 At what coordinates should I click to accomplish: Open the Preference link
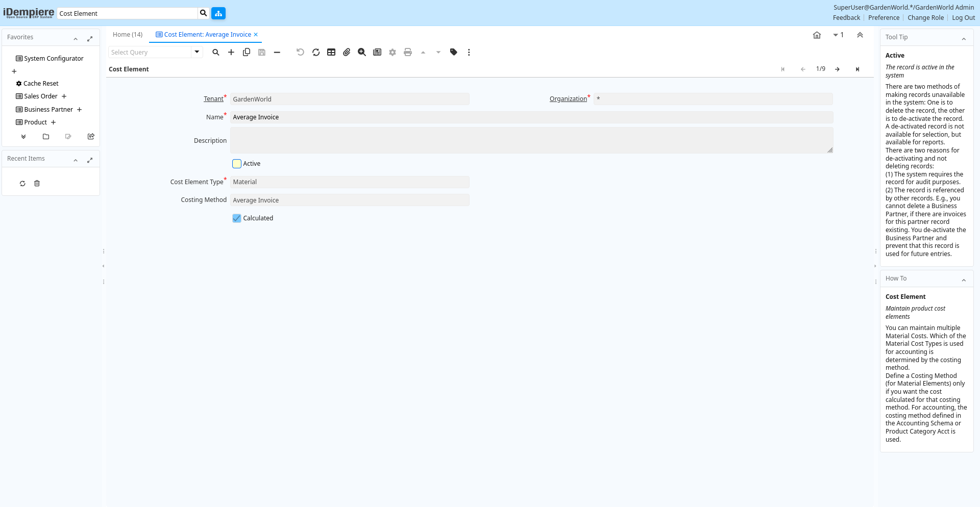click(884, 18)
